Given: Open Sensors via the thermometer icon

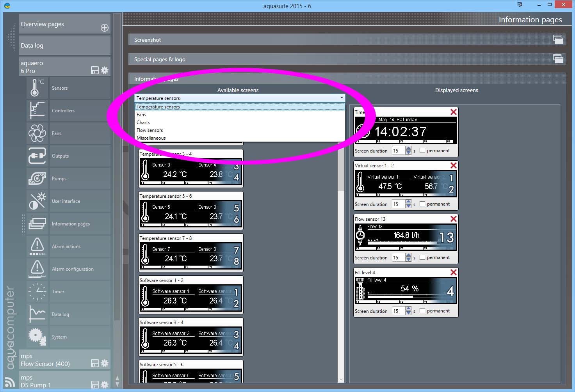Looking at the screenshot, I should click(37, 88).
